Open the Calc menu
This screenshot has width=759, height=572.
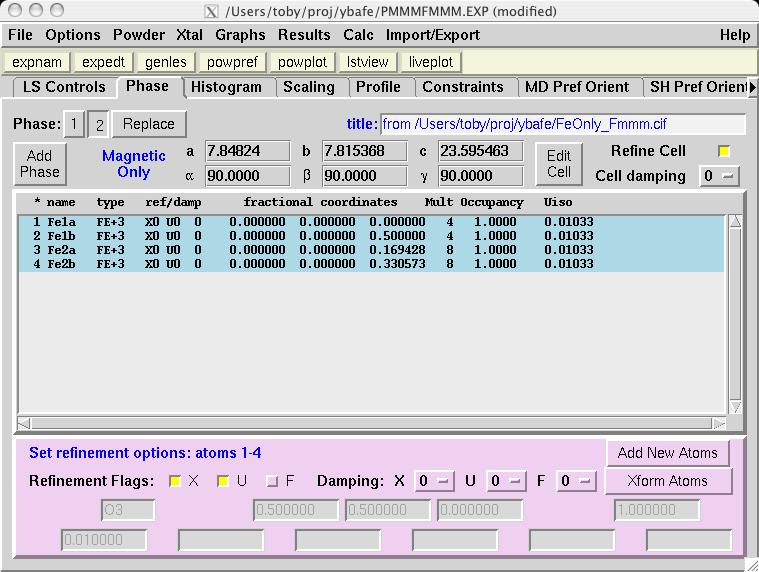point(358,35)
